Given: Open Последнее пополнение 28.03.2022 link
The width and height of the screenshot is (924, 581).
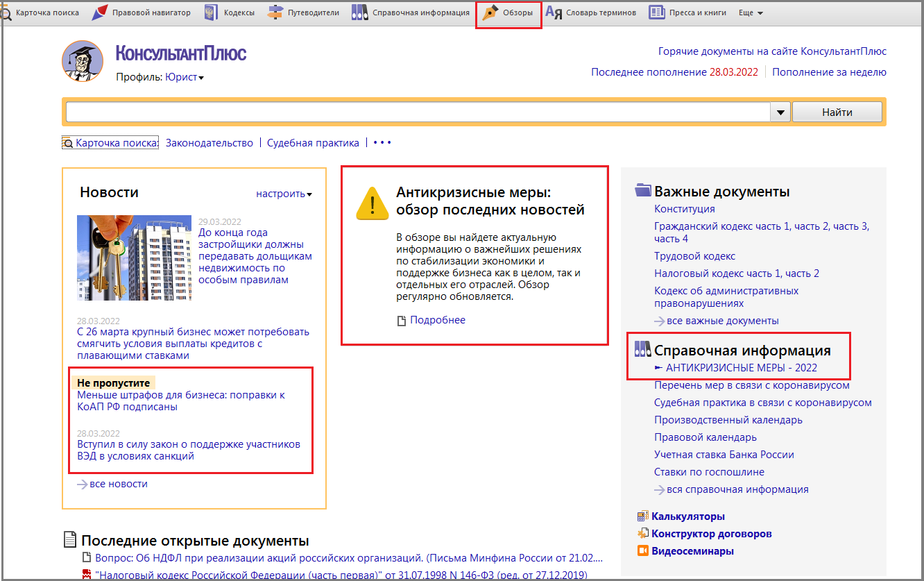Looking at the screenshot, I should click(x=674, y=72).
